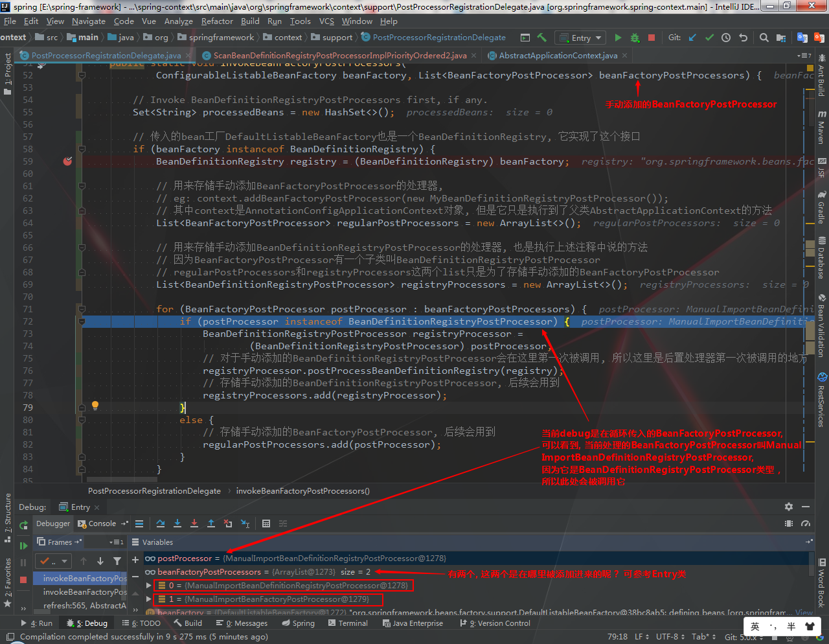Viewport: 829px width, 644px height.
Task: Toggle the code fold marker at line 58
Action: point(82,149)
